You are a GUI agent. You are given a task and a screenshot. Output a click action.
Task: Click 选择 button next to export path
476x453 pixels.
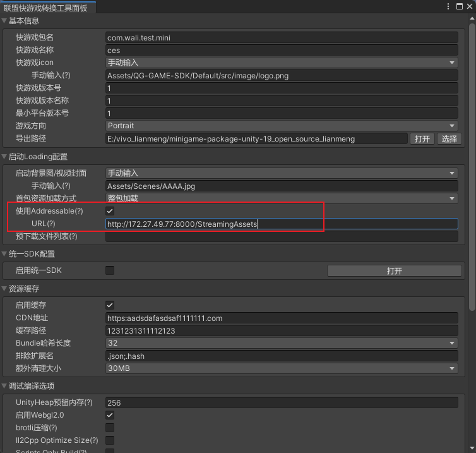449,139
